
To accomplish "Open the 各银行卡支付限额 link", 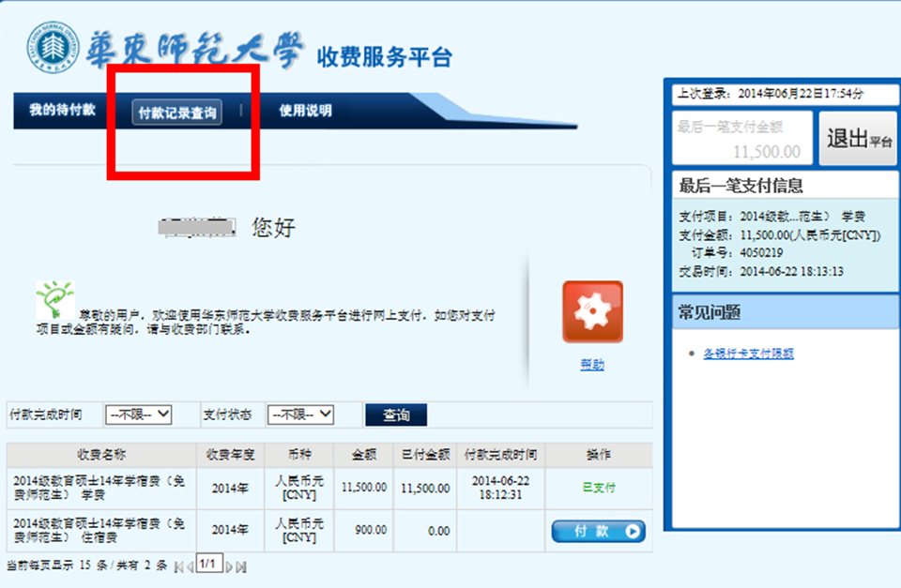I will point(748,354).
